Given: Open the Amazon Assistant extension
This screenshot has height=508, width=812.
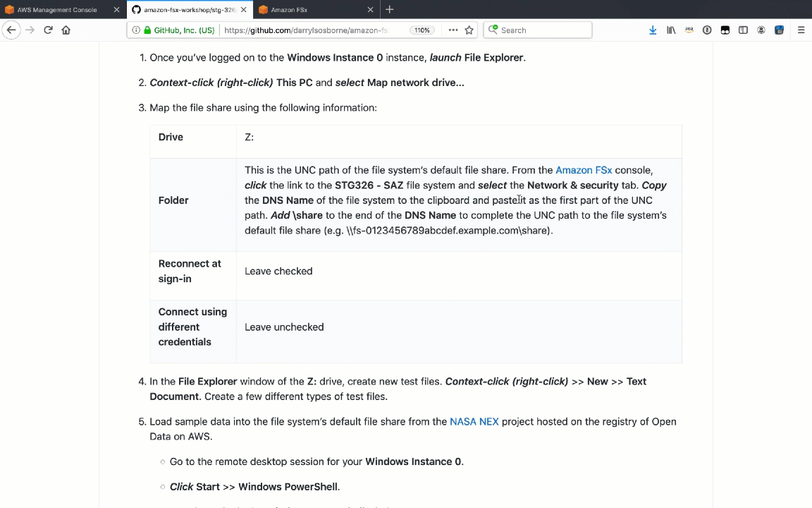Looking at the screenshot, I should (689, 30).
